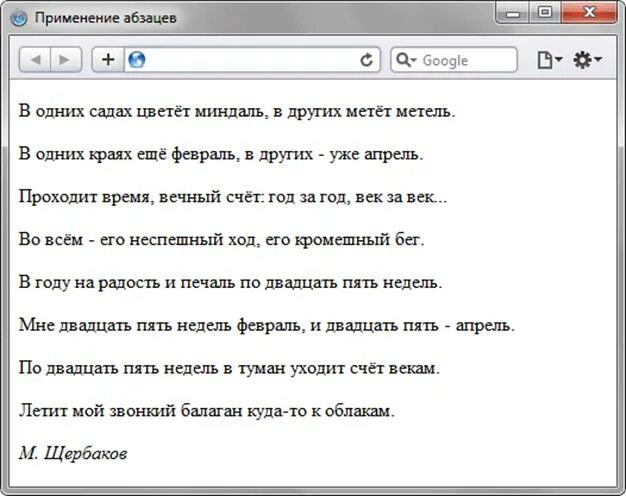Open the page menu icon
Image resolution: width=626 pixels, height=496 pixels.
549,60
